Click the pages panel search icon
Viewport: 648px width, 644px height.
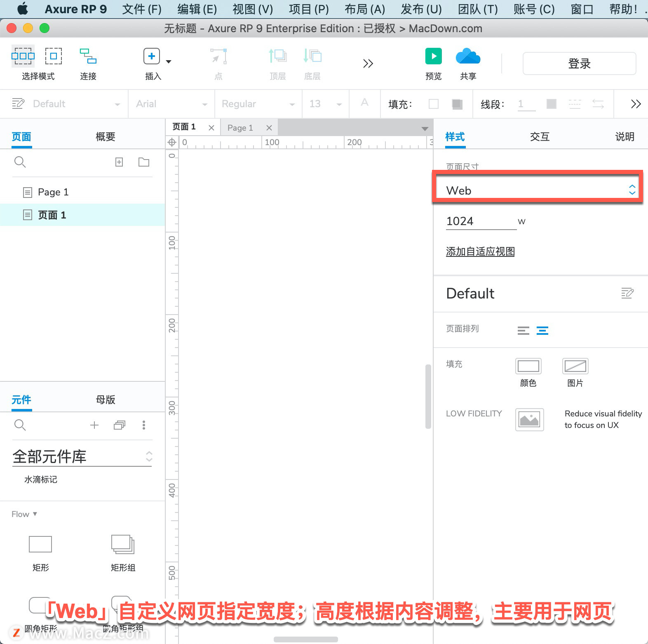[20, 162]
